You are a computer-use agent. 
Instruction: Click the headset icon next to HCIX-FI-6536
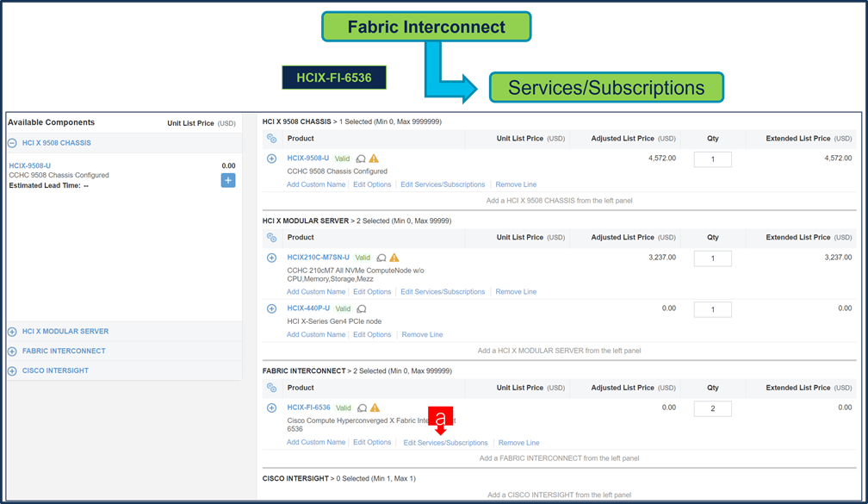coord(362,408)
